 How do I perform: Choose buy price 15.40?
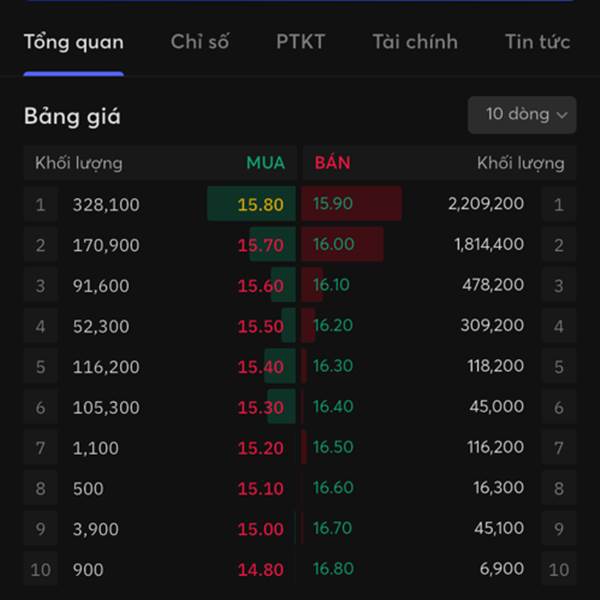point(261,367)
